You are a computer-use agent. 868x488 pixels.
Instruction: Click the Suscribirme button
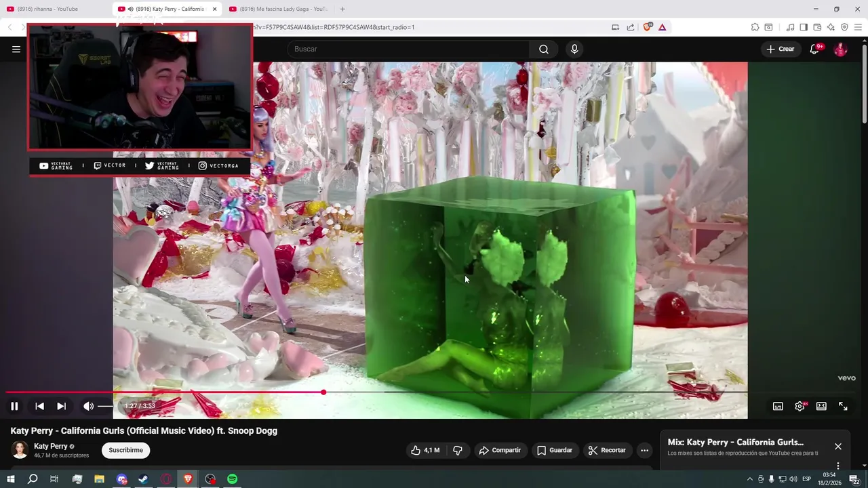(125, 450)
